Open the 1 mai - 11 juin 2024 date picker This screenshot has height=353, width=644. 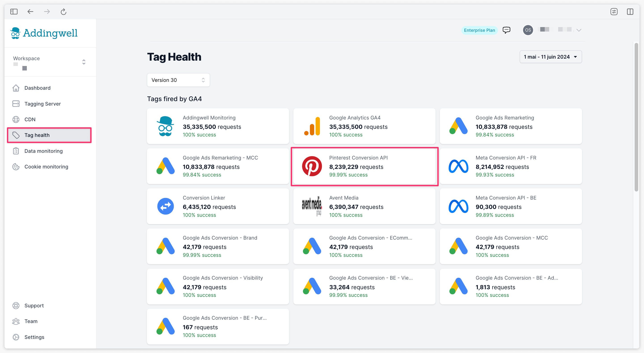(551, 57)
